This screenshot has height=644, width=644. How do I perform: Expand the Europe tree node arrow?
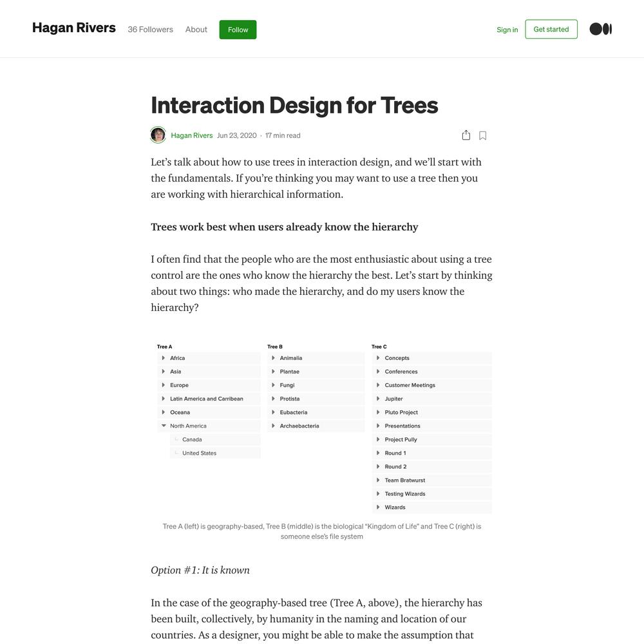(x=164, y=385)
